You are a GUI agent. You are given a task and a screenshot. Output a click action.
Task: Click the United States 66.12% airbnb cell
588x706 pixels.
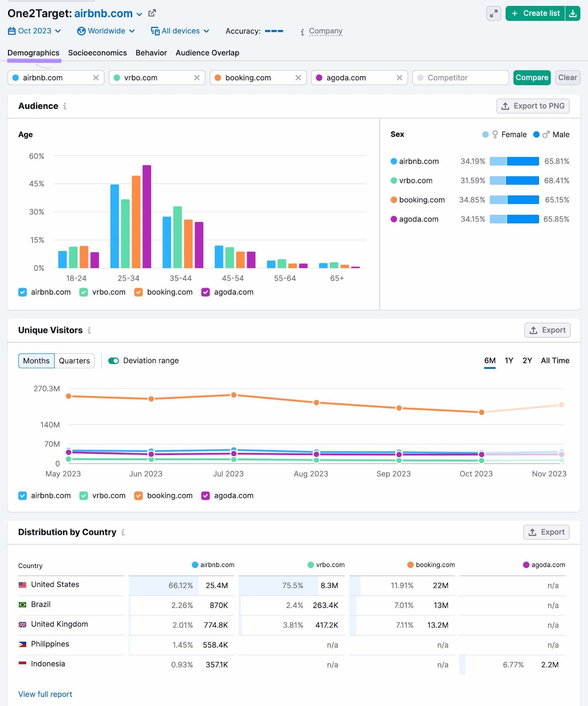[x=181, y=586]
